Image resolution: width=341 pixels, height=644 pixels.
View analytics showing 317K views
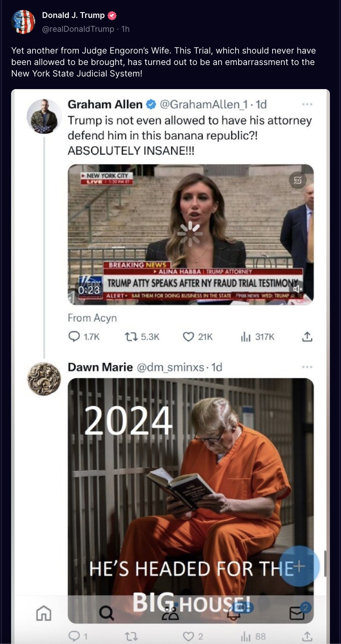click(x=257, y=337)
